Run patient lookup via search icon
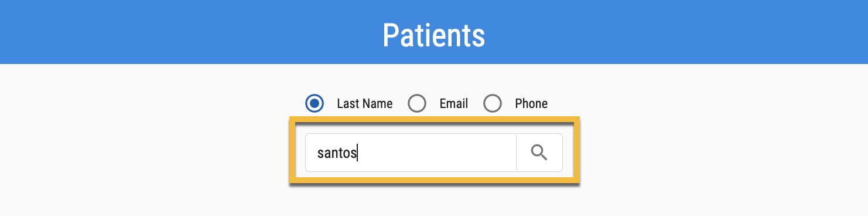 (539, 153)
